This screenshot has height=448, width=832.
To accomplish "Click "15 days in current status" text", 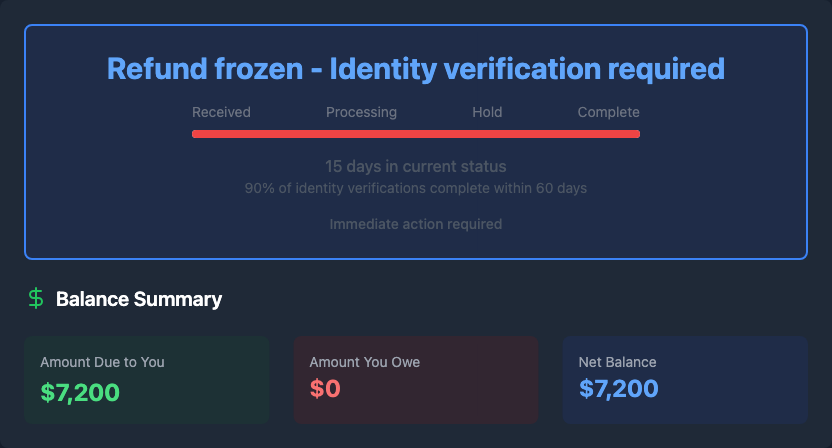I will [416, 166].
